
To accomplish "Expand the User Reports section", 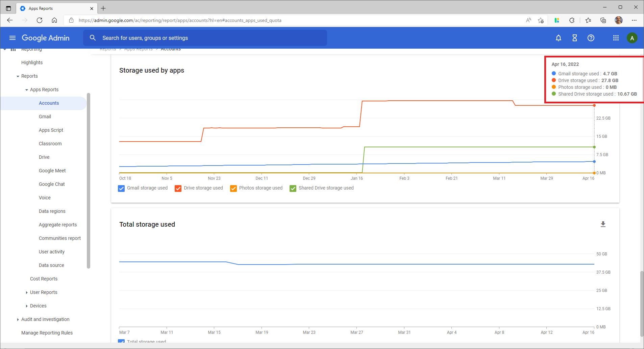I will (x=27, y=292).
